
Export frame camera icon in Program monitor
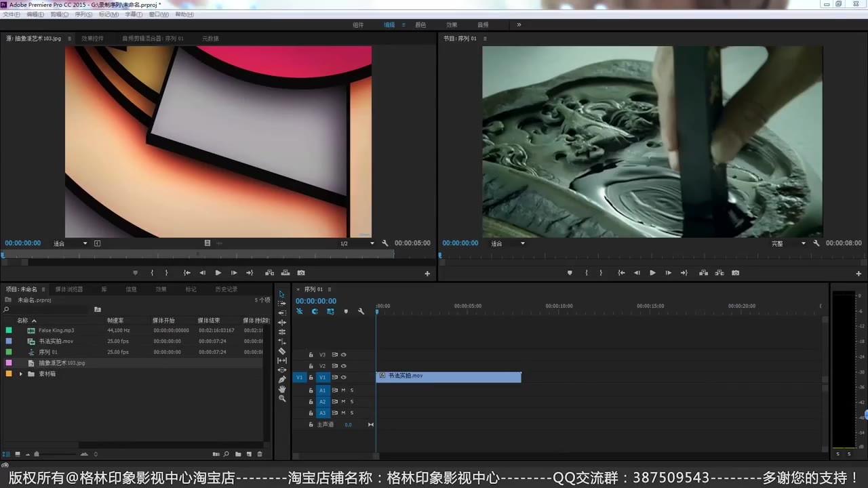tap(736, 272)
